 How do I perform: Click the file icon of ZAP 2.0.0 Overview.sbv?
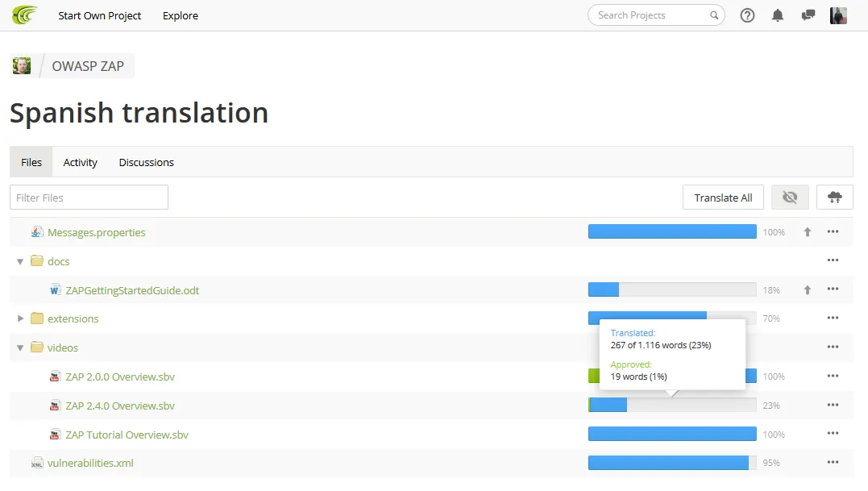55,377
